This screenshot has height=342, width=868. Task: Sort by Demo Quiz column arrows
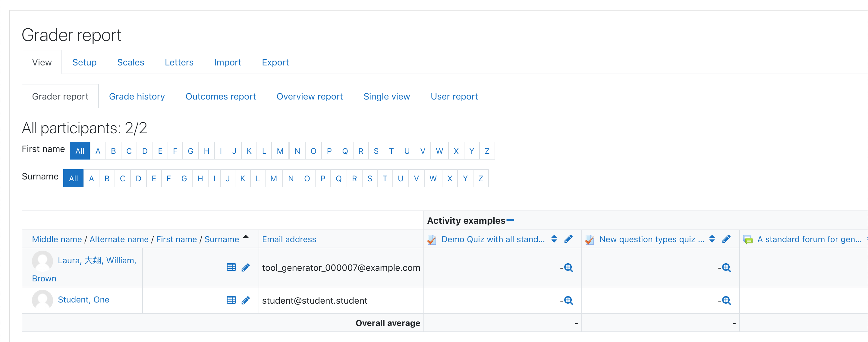[554, 239]
